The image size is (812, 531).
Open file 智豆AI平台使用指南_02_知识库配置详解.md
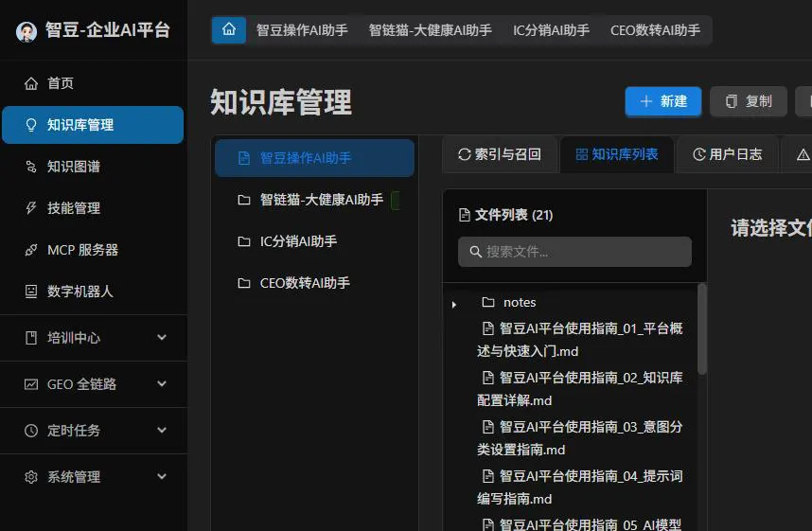click(x=580, y=389)
